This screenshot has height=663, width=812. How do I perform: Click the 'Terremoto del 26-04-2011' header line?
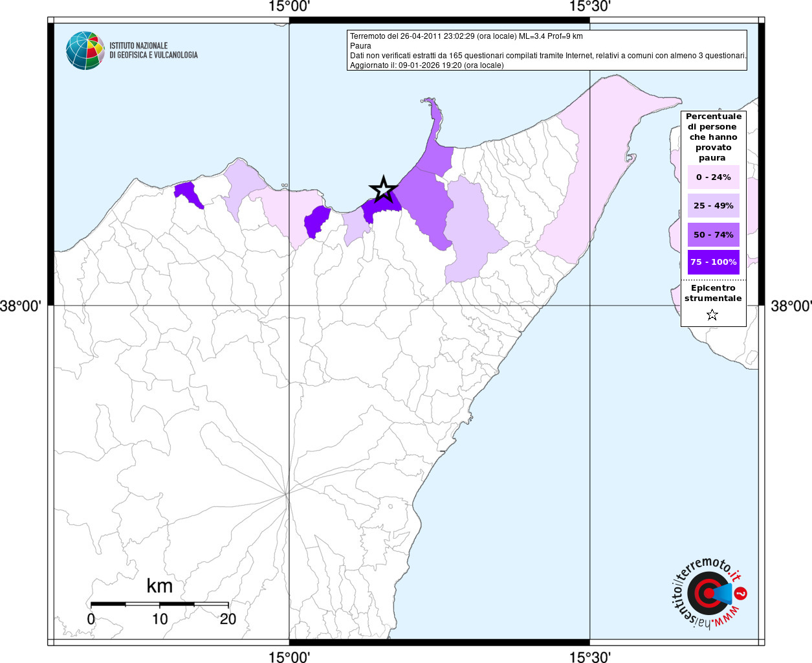point(466,36)
